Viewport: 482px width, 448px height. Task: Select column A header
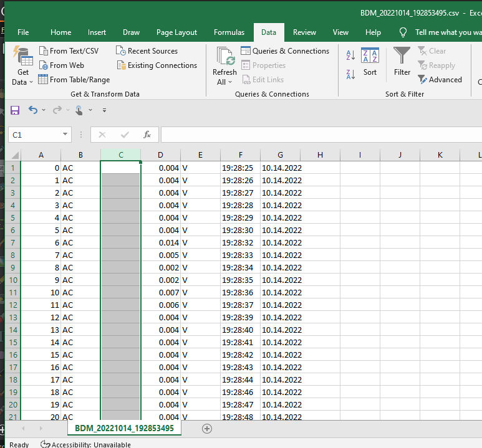pyautogui.click(x=41, y=155)
